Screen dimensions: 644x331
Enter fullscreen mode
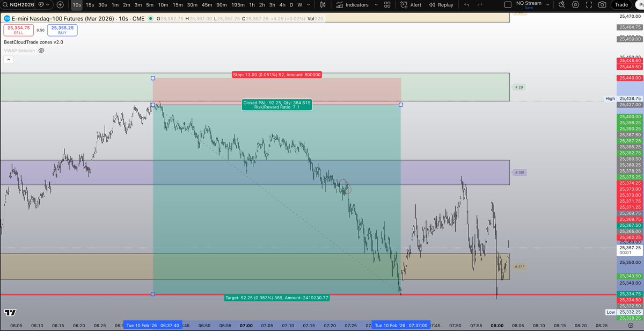coord(589,5)
